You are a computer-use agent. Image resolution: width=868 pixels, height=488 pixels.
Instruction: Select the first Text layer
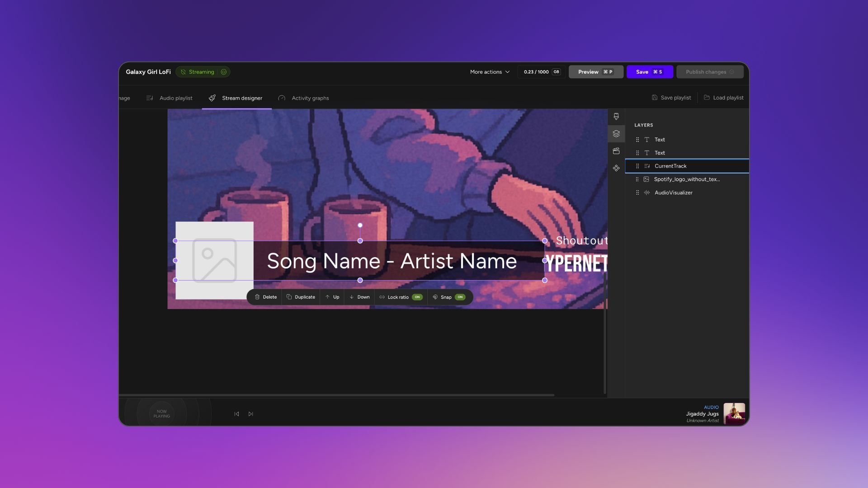pyautogui.click(x=687, y=140)
